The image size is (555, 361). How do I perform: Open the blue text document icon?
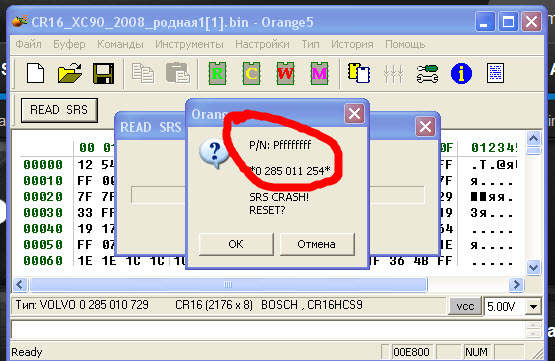click(x=495, y=73)
